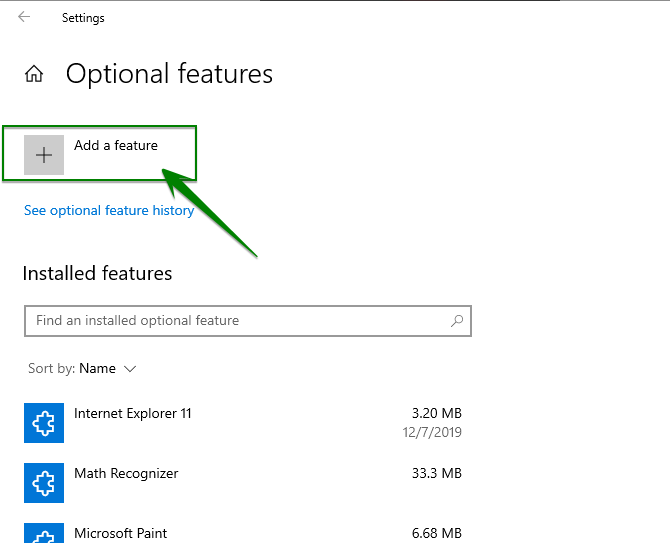Select the Microsoft Paint entry name

120,533
